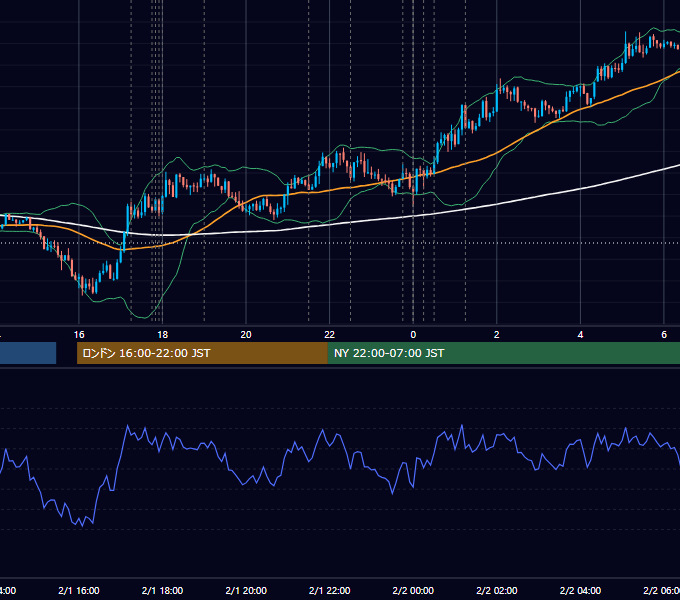680x600 pixels.
Task: Click the 0 hour label on chart axis
Action: click(413, 335)
